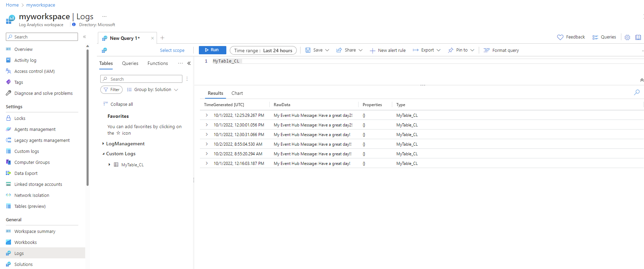Close the New Query 1 tab
The width and height of the screenshot is (644, 269).
click(152, 38)
